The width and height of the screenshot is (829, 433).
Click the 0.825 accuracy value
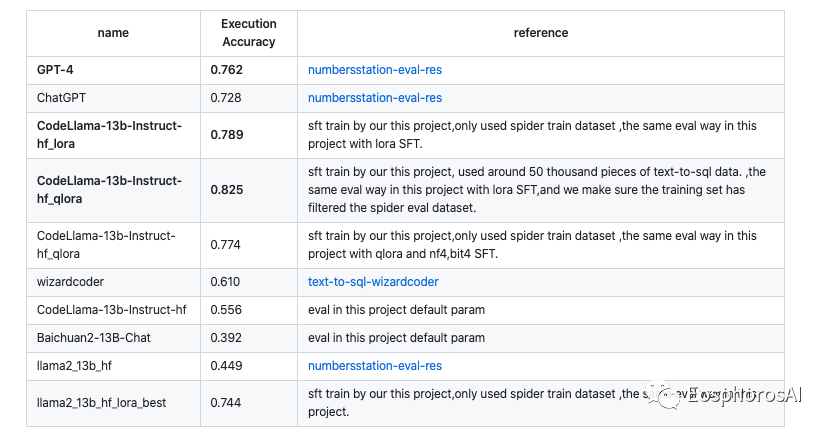click(227, 190)
